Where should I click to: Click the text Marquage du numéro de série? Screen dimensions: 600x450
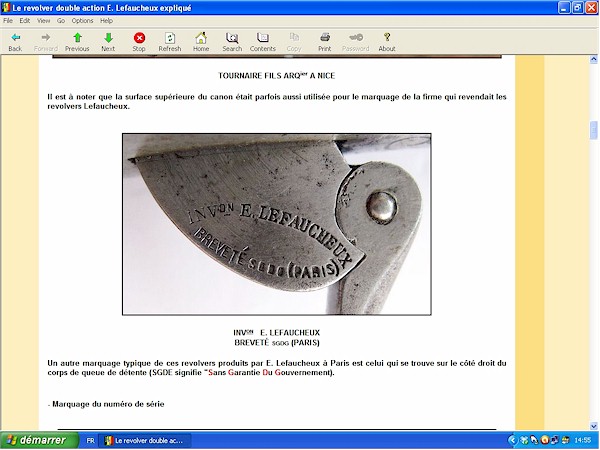[106, 404]
